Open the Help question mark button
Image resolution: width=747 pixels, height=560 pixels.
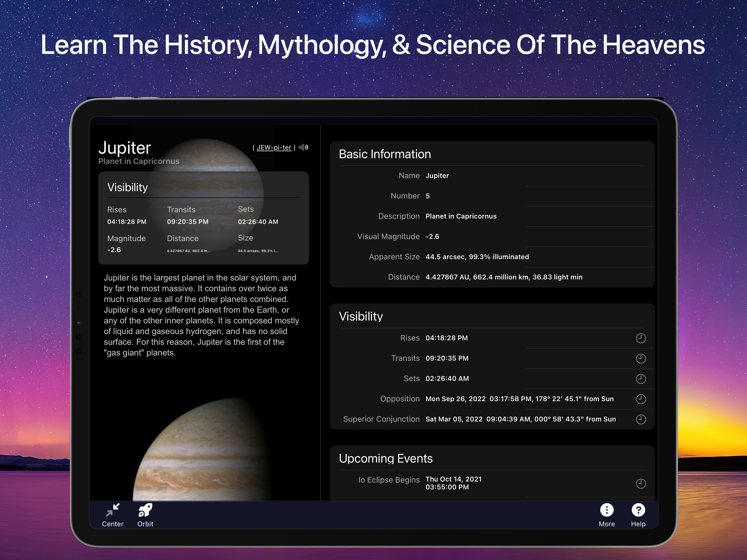pos(638,510)
